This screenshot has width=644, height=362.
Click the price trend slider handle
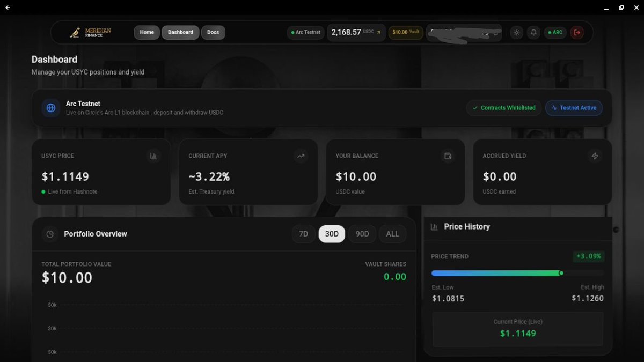pos(561,273)
